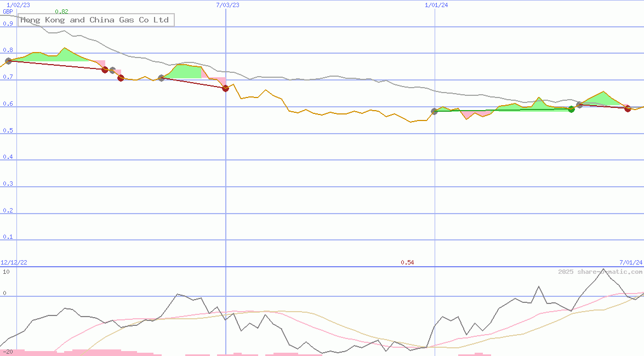Click the Hong Kong and China Gas Co Ltd title box
The width and height of the screenshot is (644, 356).
click(x=95, y=20)
